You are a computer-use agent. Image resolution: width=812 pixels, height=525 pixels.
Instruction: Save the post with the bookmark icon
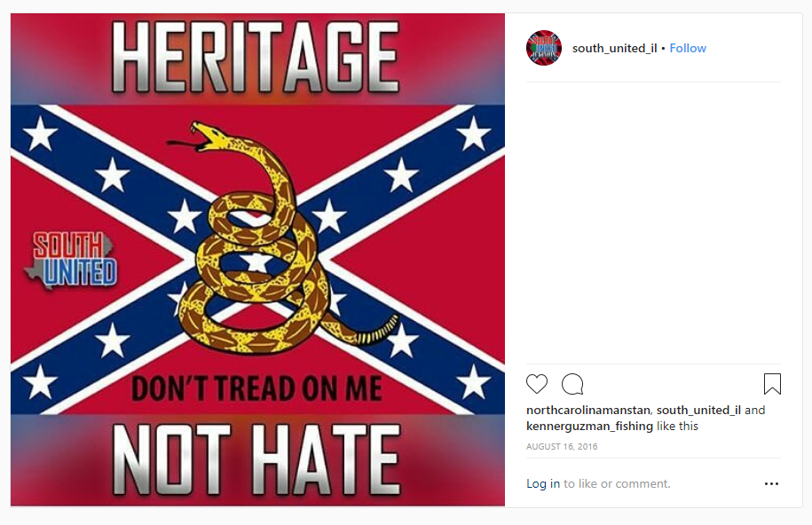point(772,384)
